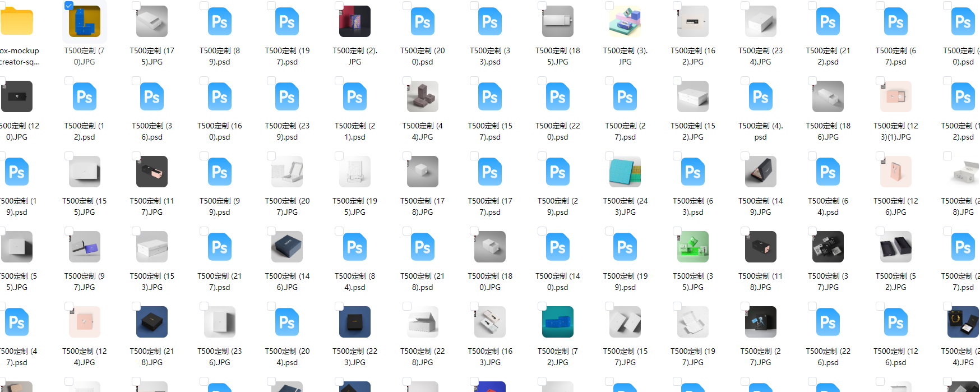Screen dimensions: 980x392
Task: Select the Photoshop icon of T500定制 (177).psd
Action: pyautogui.click(x=490, y=172)
